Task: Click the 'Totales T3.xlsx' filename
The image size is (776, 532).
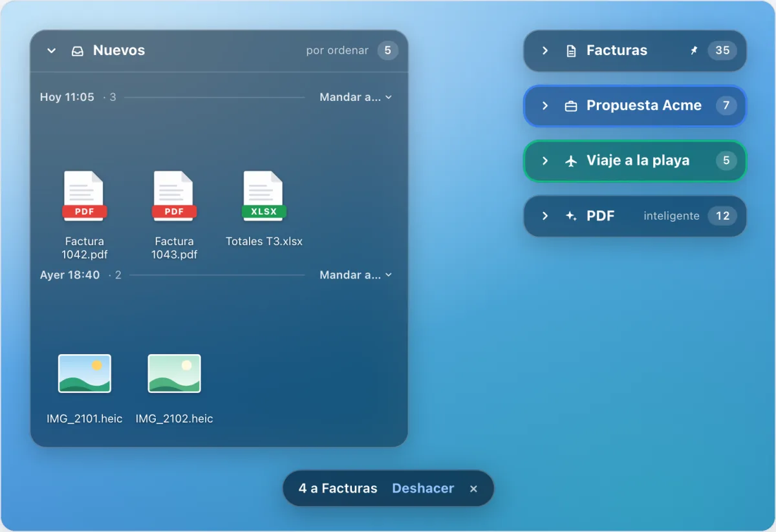Action: (264, 241)
